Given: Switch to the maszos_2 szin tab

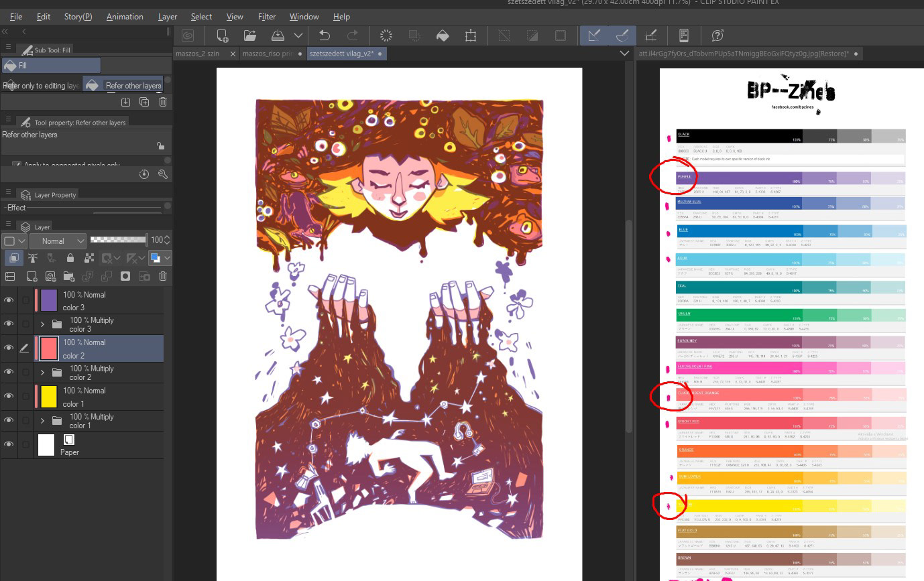Looking at the screenshot, I should [x=198, y=54].
